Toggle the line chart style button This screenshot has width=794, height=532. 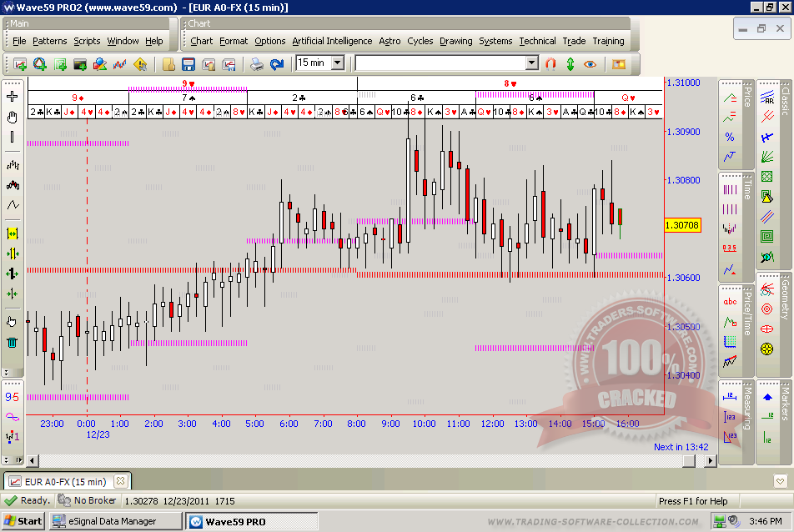[x=12, y=205]
